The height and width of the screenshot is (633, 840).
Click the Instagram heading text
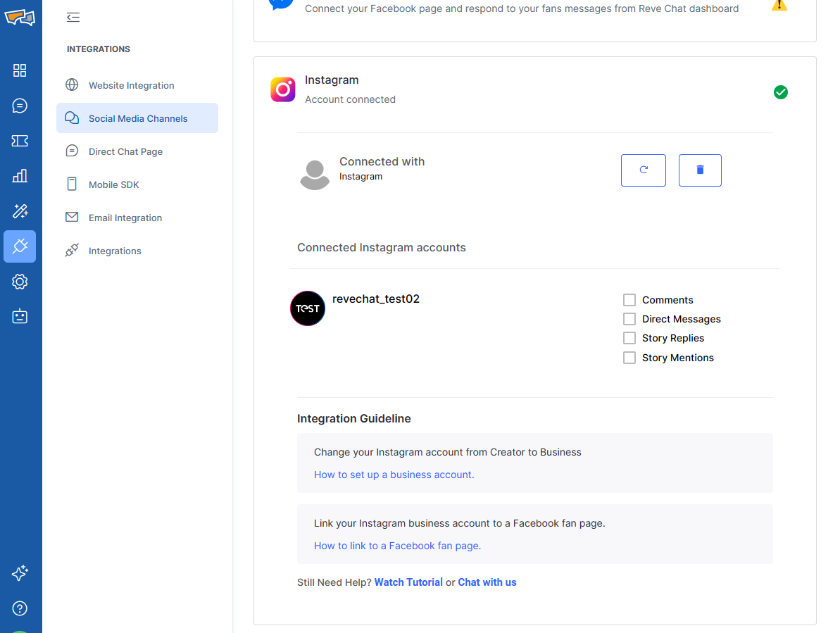[x=332, y=80]
